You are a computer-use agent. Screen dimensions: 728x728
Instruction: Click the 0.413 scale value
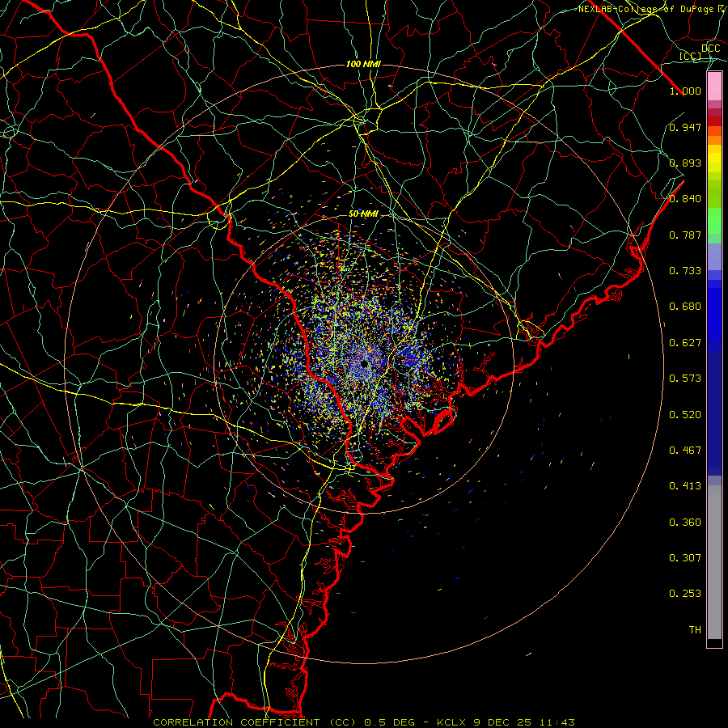(x=685, y=486)
